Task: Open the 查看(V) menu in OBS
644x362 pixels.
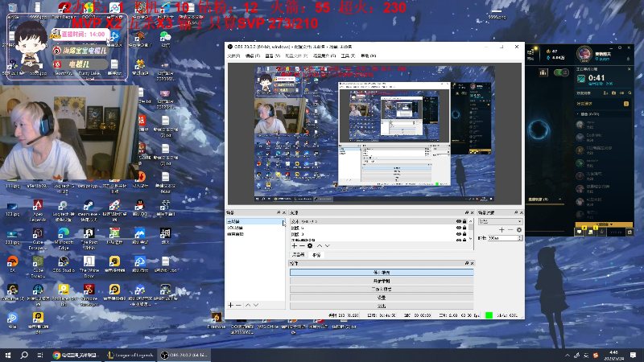Action: point(273,56)
